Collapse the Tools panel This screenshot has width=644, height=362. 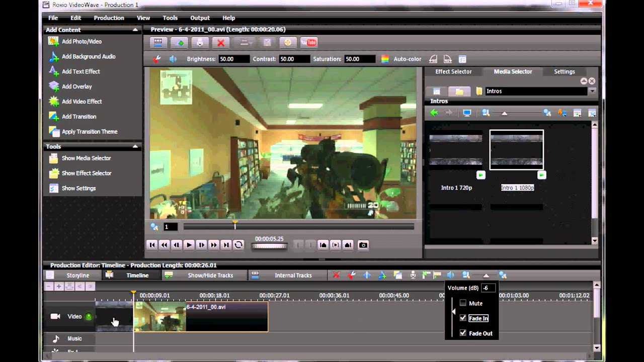coord(135,146)
